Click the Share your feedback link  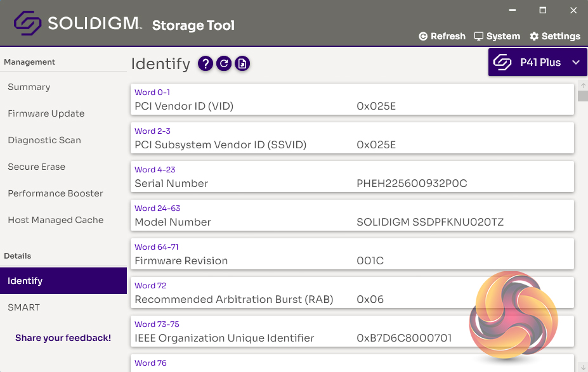pos(63,338)
